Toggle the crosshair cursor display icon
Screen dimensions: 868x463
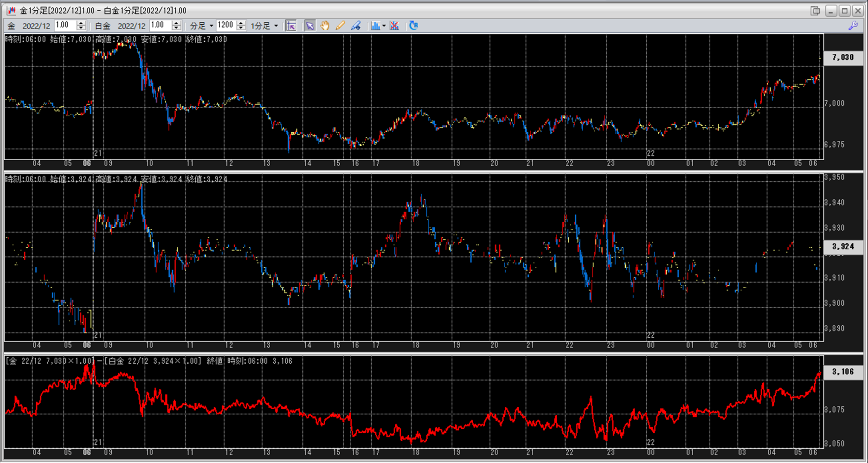coord(291,26)
